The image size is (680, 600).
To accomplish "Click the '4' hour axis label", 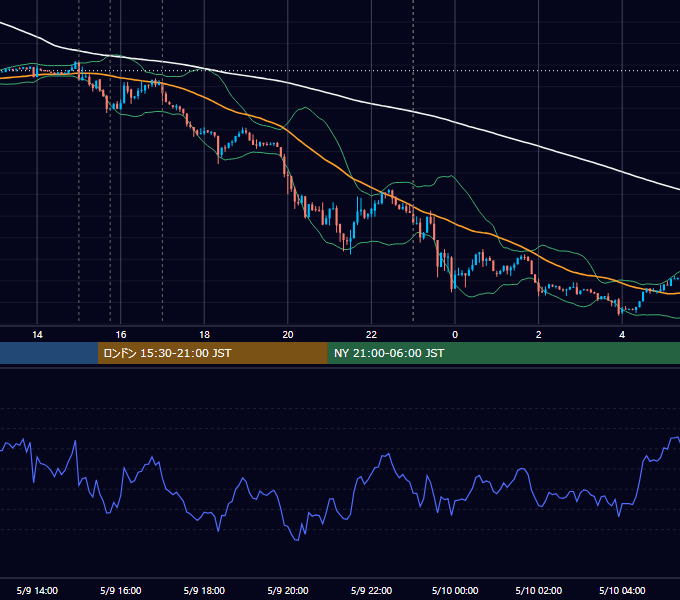I will click(x=622, y=335).
